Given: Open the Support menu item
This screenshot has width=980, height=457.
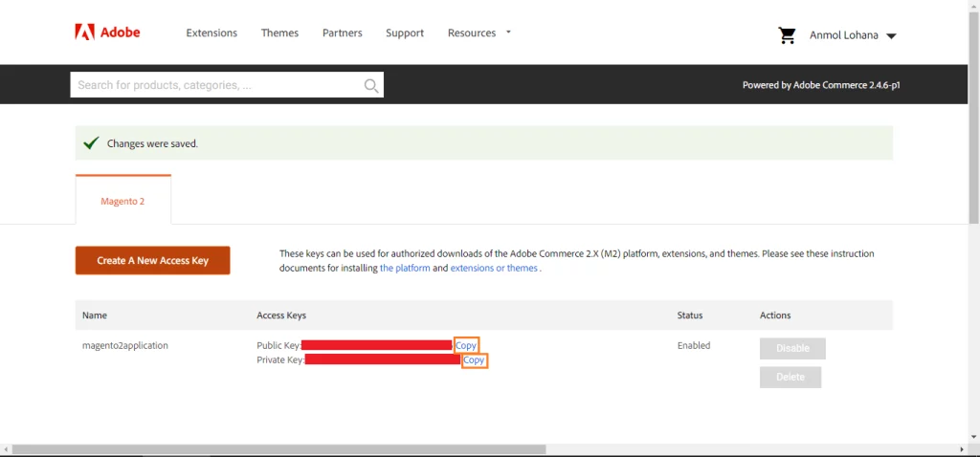Looking at the screenshot, I should tap(405, 33).
